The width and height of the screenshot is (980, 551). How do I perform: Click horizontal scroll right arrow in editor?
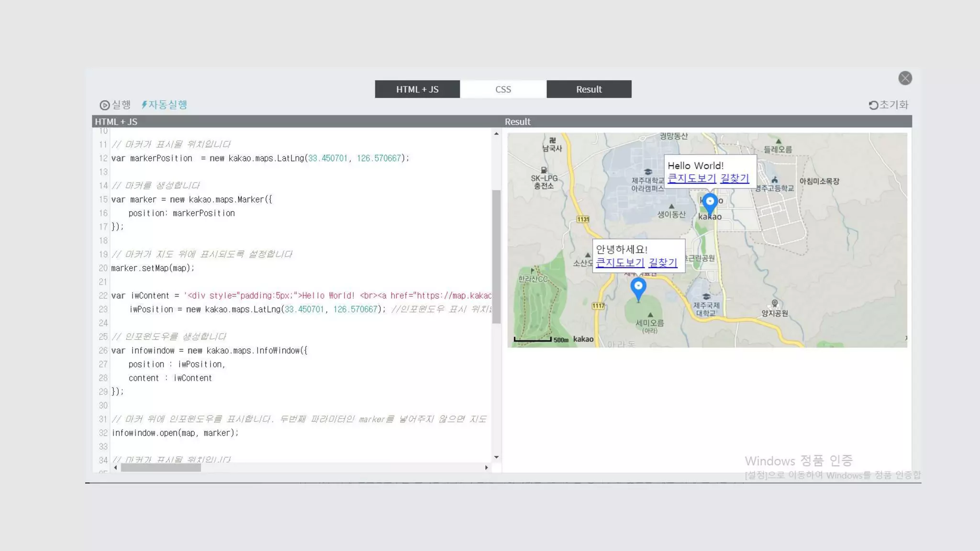[x=486, y=468]
